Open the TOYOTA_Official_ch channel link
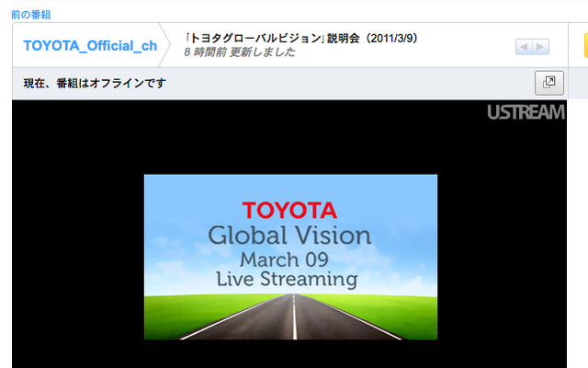This screenshot has width=588, height=368. tap(90, 46)
